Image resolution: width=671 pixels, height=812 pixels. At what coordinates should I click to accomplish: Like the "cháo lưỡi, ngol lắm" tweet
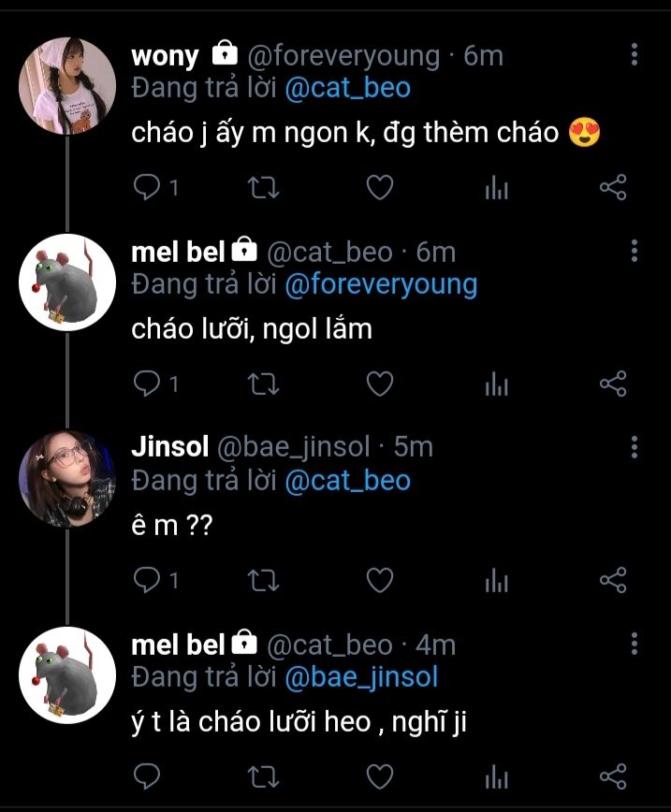[x=378, y=384]
